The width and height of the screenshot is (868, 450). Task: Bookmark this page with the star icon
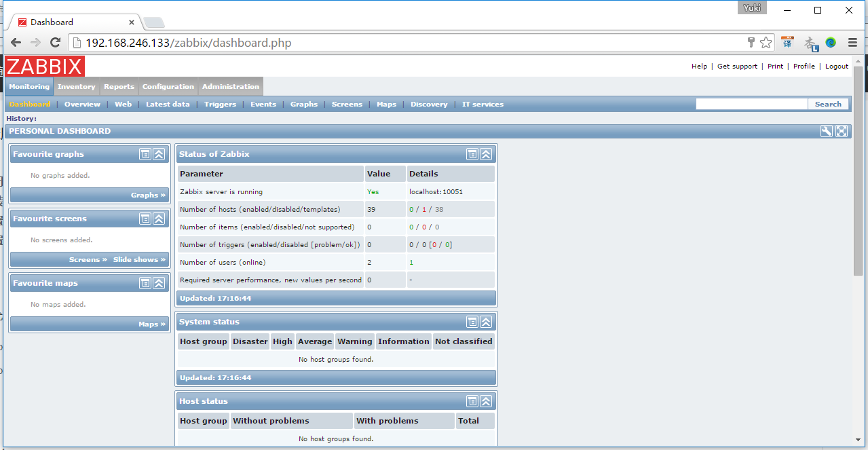point(766,43)
